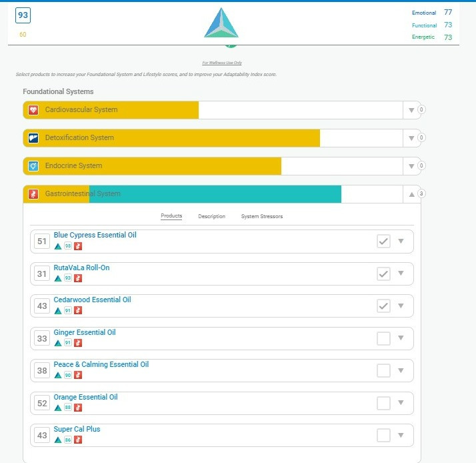Uncheck the Blue Cypress Essential Oil checkbox
The image size is (476, 463).
pos(383,242)
